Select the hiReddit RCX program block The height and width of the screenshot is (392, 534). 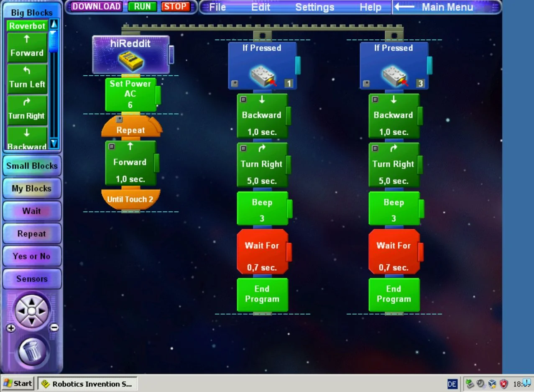click(130, 55)
